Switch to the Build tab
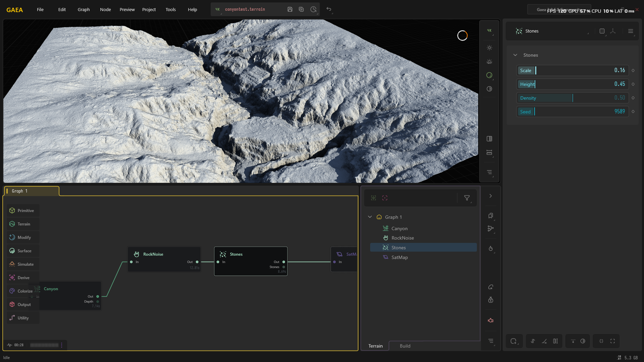This screenshot has width=644, height=362. tap(405, 346)
